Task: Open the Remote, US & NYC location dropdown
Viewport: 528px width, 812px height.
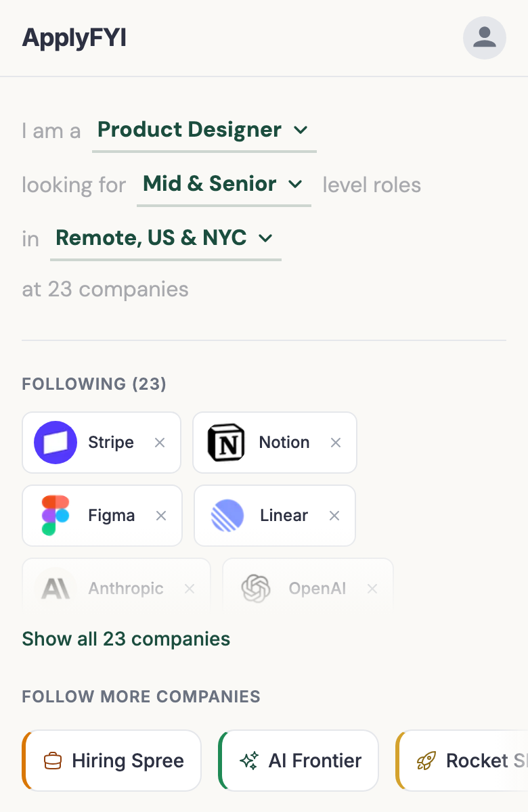Action: (x=165, y=238)
